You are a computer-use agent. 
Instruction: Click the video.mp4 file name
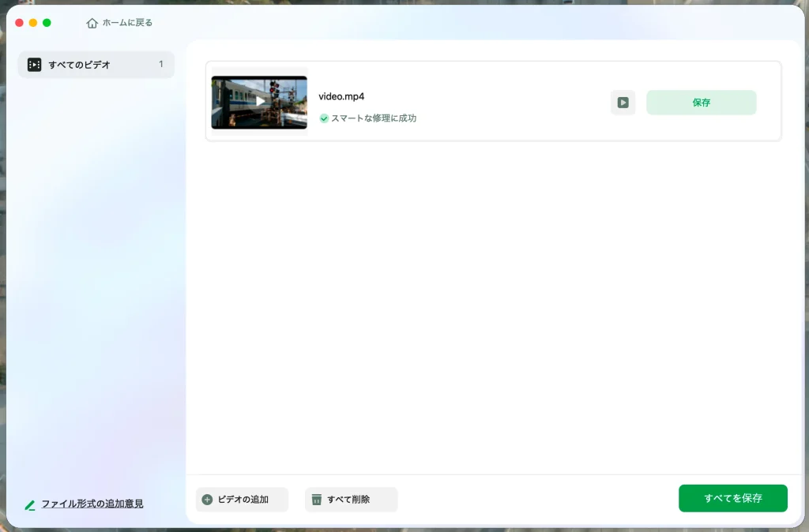(341, 96)
